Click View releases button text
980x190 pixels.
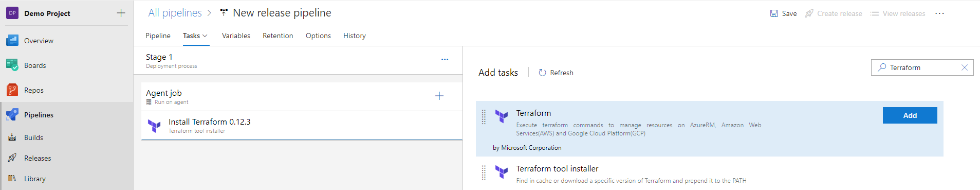[x=904, y=13]
